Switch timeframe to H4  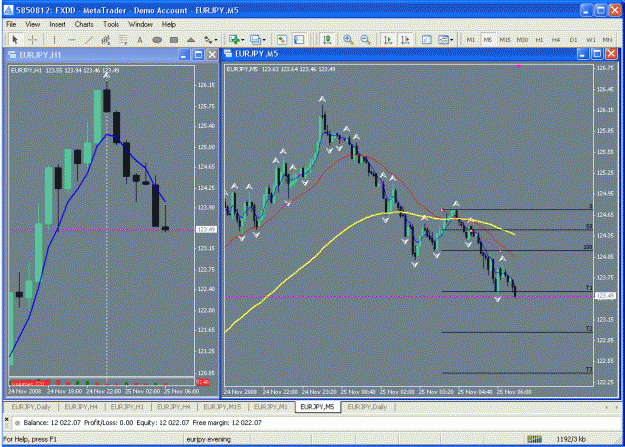(556, 40)
